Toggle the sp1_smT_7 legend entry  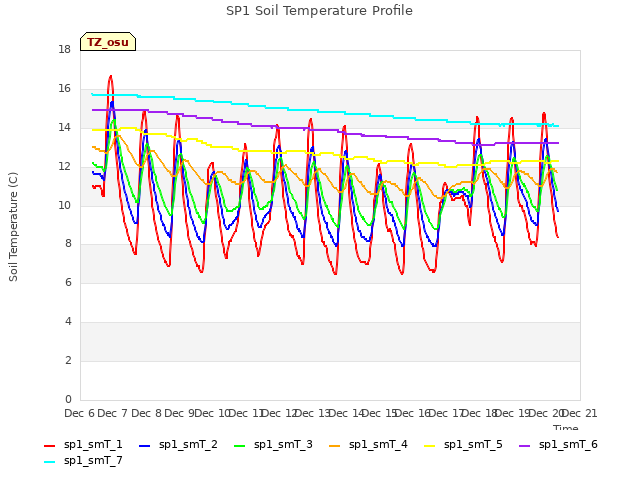pos(83,460)
